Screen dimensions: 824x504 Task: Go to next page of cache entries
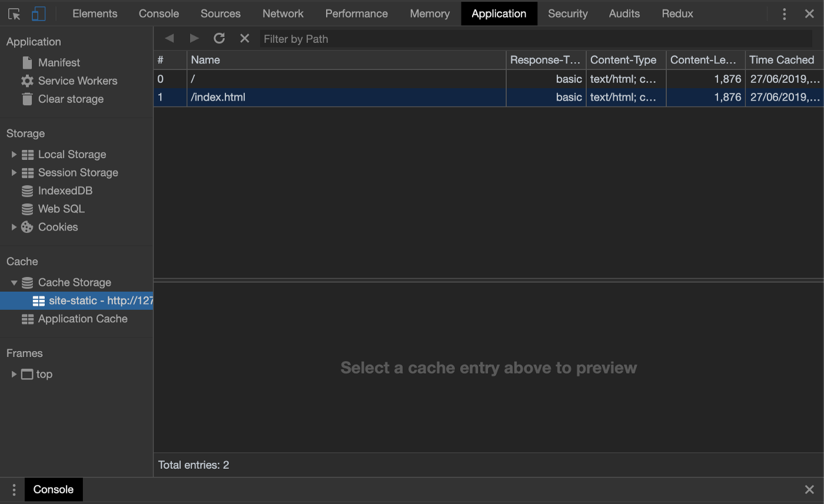coord(194,39)
